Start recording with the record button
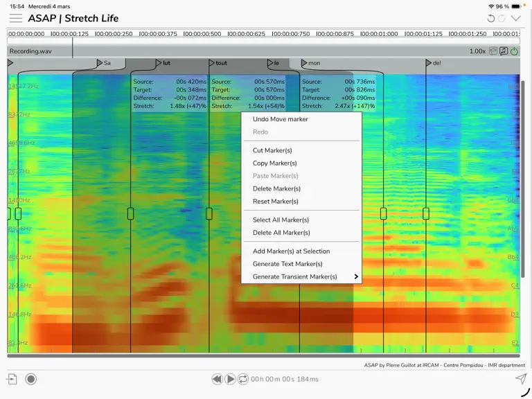The width and height of the screenshot is (532, 399). (31, 379)
